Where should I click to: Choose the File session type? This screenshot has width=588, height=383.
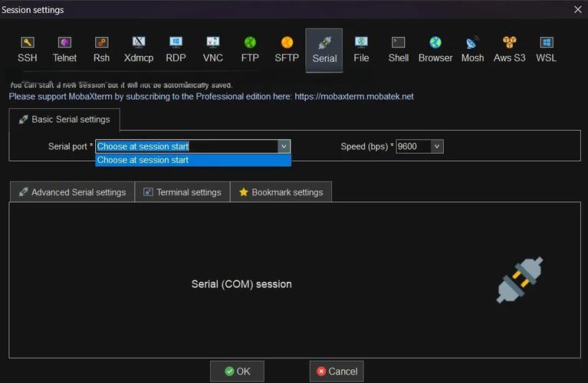point(361,50)
